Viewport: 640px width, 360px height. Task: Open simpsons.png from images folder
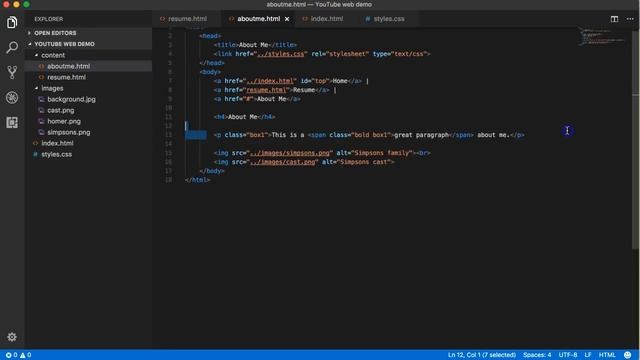click(x=69, y=132)
